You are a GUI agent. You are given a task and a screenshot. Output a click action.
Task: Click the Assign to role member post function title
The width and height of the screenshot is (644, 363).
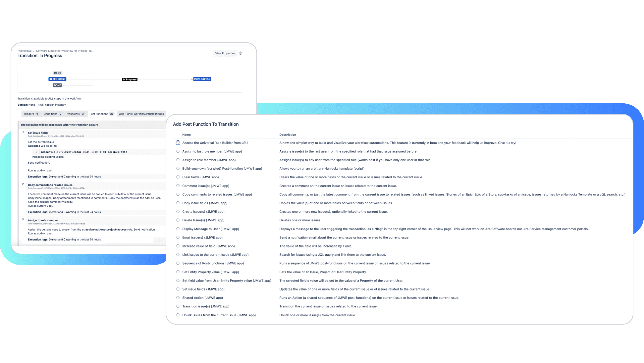click(x=43, y=220)
